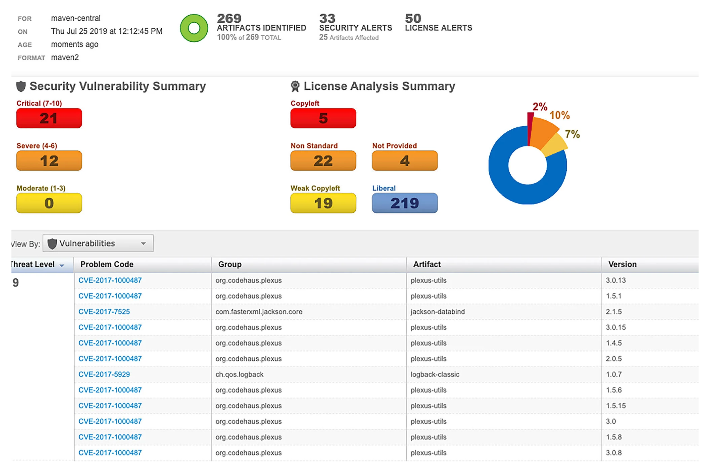Click the blue Liberal badge showing 219
This screenshot has width=706, height=472.
(x=405, y=203)
